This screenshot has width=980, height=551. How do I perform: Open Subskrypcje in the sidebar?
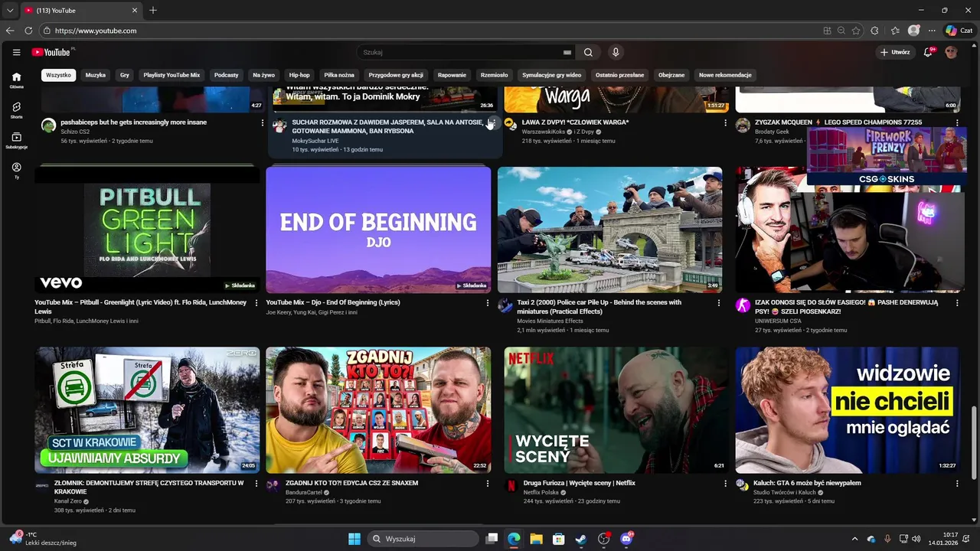coord(16,141)
